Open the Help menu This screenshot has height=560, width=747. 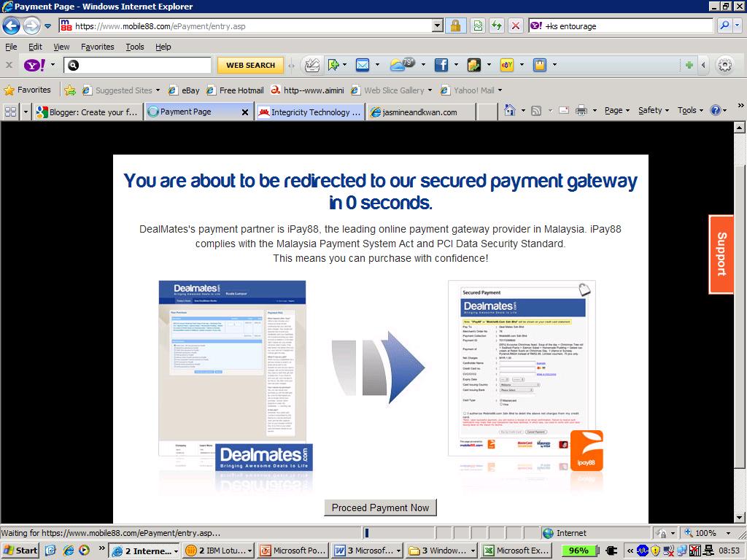click(163, 47)
